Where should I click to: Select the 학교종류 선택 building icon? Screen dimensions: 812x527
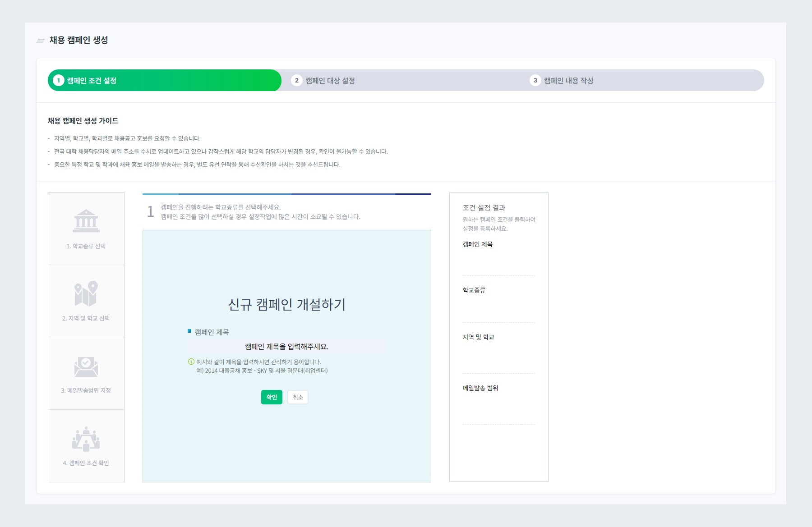coord(86,221)
